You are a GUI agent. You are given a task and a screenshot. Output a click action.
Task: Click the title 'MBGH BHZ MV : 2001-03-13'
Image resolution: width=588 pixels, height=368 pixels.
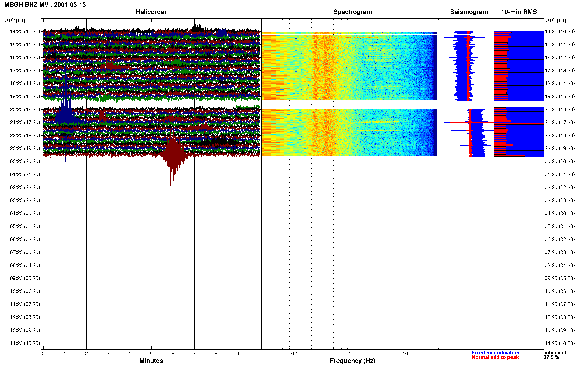[45, 5]
